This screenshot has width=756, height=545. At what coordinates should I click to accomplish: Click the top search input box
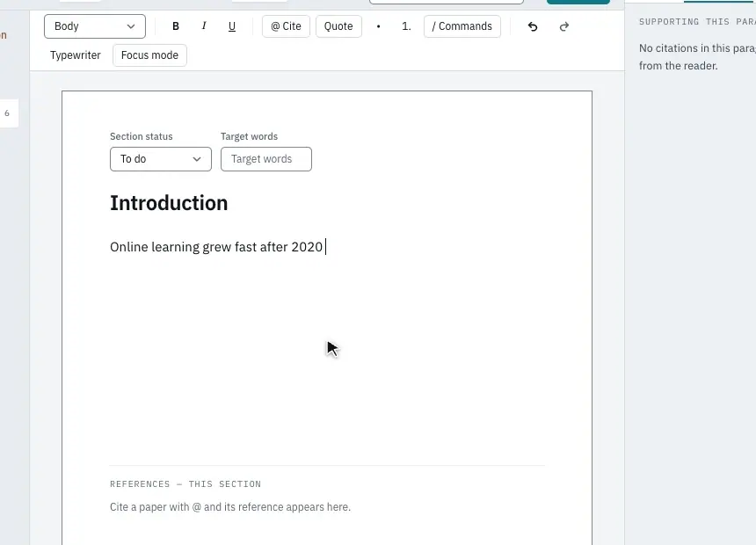447,2
